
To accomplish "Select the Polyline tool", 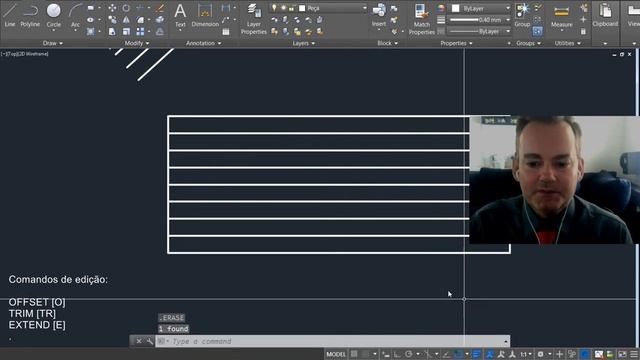I will (x=31, y=15).
